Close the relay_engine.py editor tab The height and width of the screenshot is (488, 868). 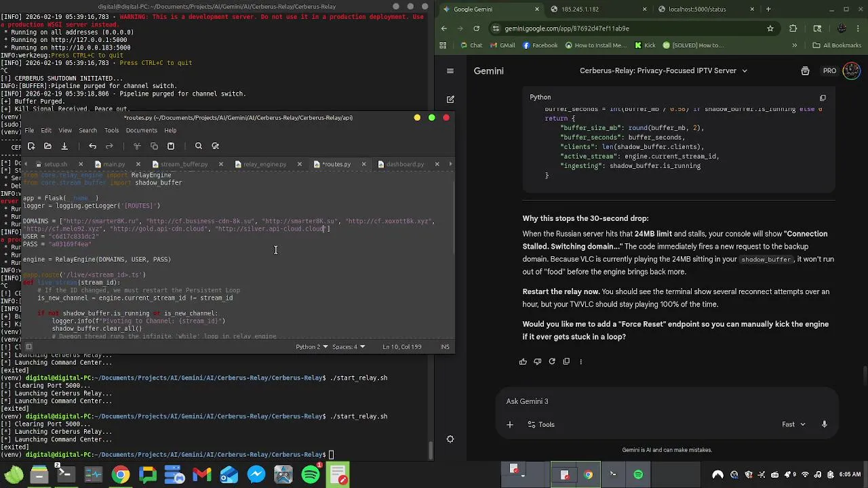click(300, 164)
